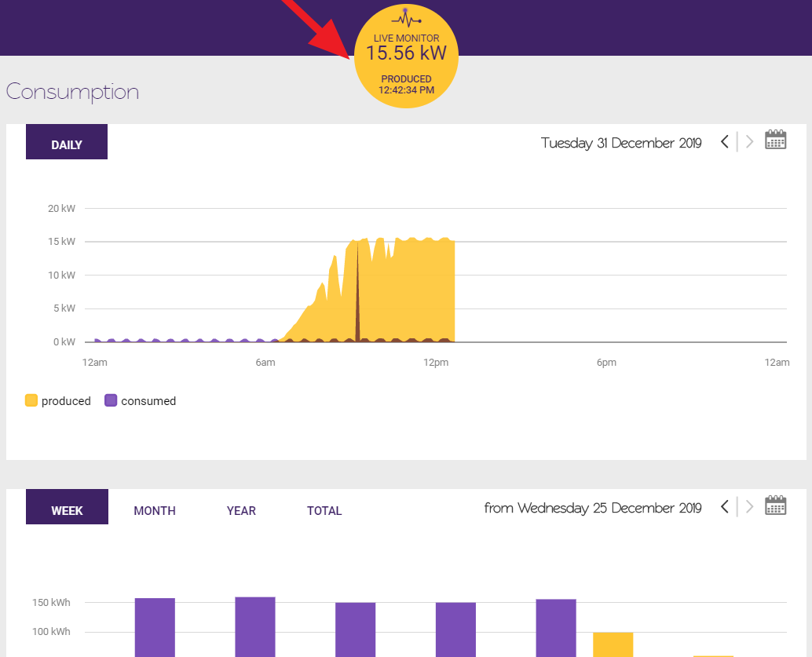Open calendar picker for weekly chart
The width and height of the screenshot is (812, 657).
[776, 506]
